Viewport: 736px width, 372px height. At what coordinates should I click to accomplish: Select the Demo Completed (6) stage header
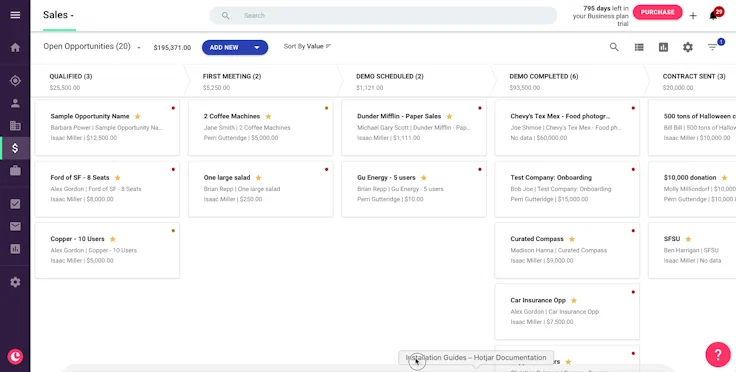coord(567,81)
